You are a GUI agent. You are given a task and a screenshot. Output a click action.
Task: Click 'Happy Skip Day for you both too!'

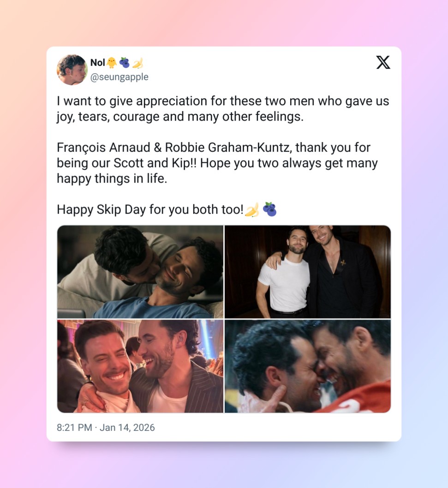(x=150, y=210)
